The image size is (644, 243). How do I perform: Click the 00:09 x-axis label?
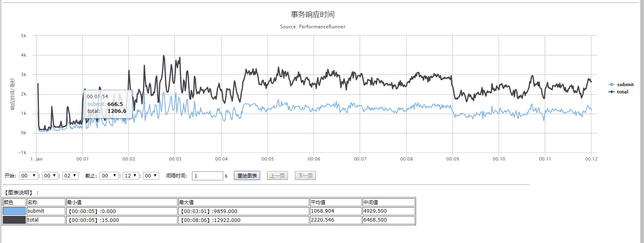click(x=453, y=159)
